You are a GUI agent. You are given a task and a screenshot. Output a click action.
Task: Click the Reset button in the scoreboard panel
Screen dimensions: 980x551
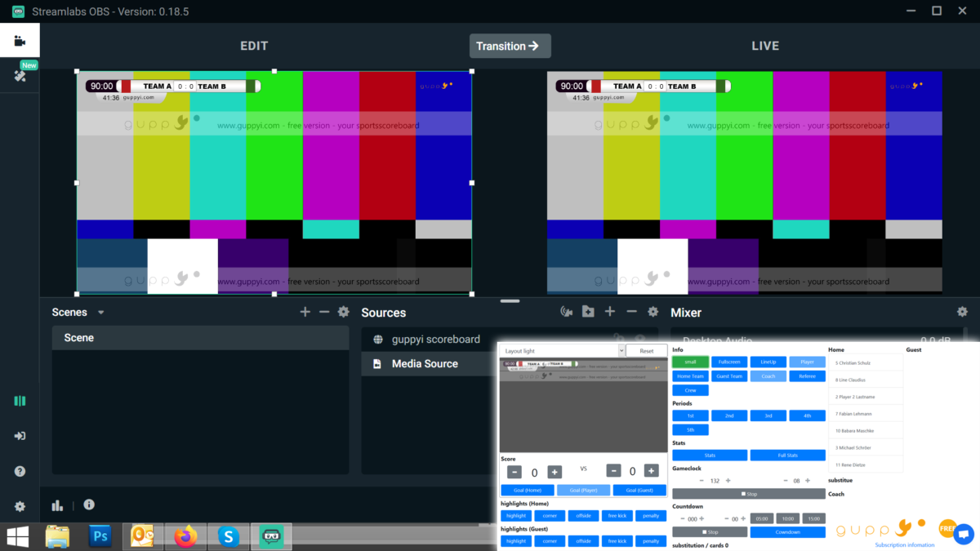click(x=646, y=350)
